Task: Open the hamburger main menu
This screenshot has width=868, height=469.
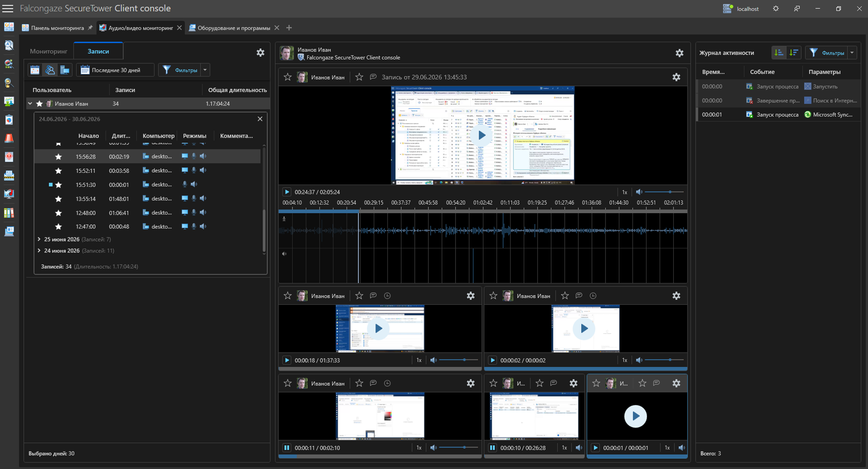Action: coord(8,8)
